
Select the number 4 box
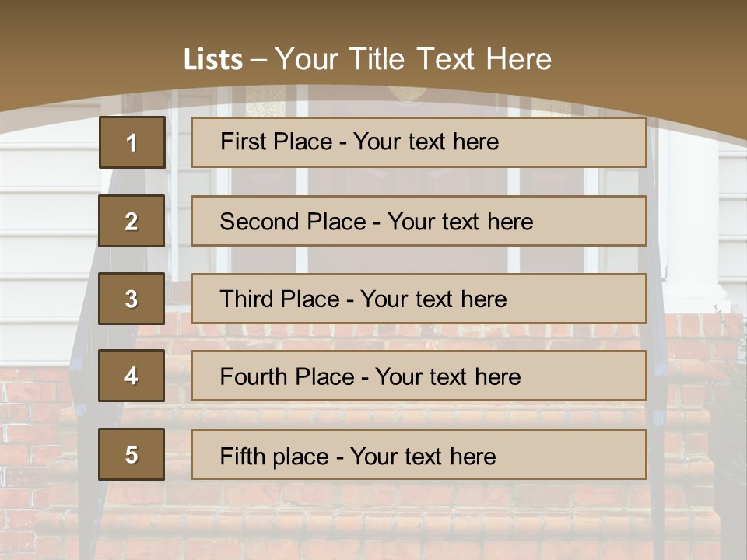click(132, 376)
